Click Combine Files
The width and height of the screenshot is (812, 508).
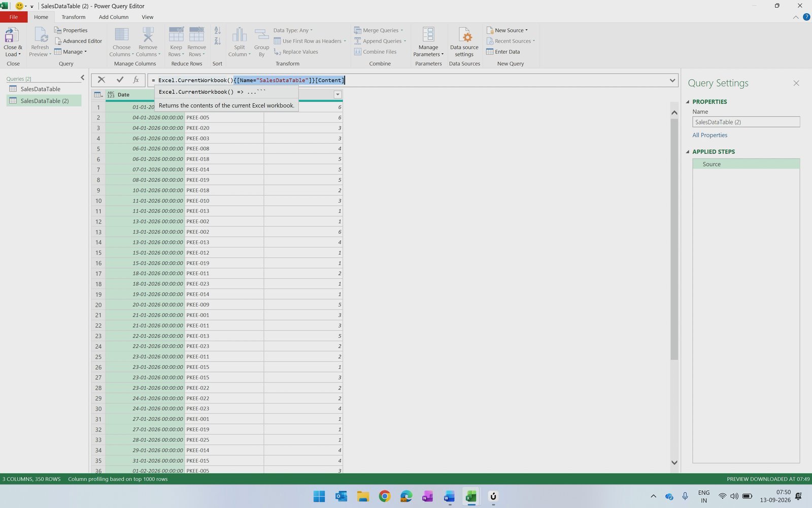pyautogui.click(x=376, y=52)
